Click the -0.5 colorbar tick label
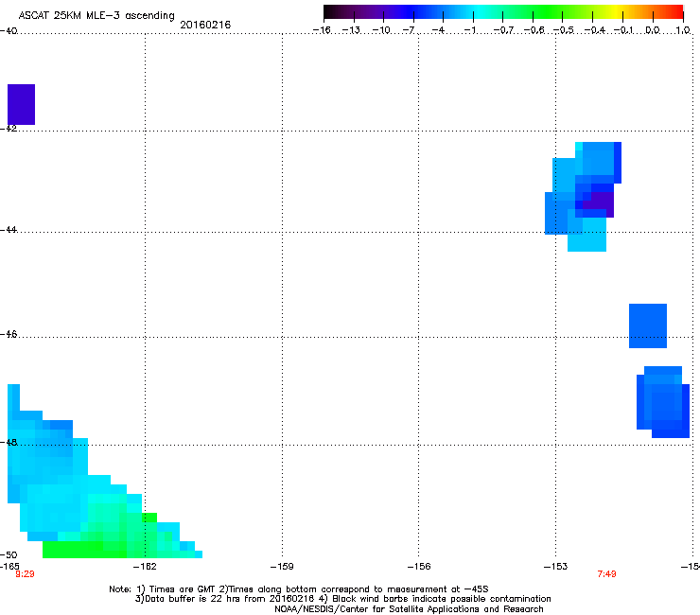Image resolution: width=700 pixels, height=615 pixels. click(x=564, y=30)
